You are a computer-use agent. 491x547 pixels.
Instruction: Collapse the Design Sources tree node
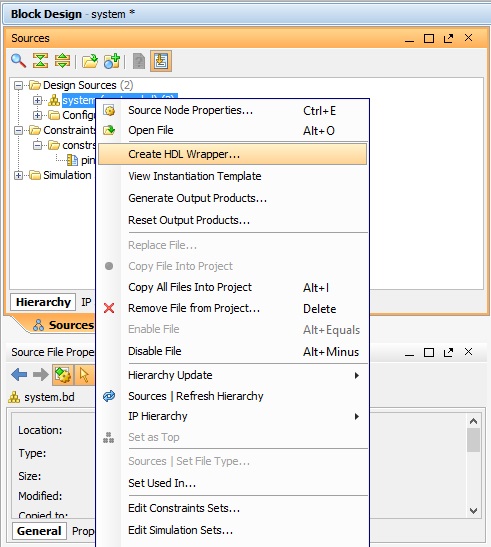click(18, 85)
